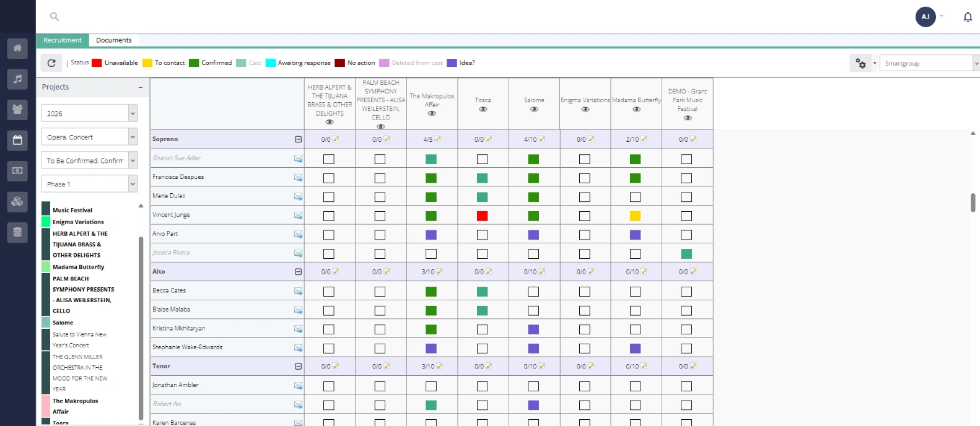
Task: Open the notifications bell
Action: (968, 17)
